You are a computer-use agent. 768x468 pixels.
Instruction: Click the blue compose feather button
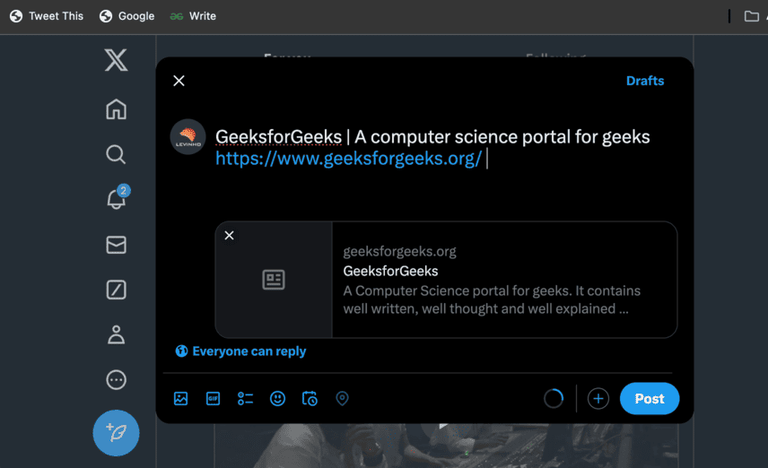(116, 433)
